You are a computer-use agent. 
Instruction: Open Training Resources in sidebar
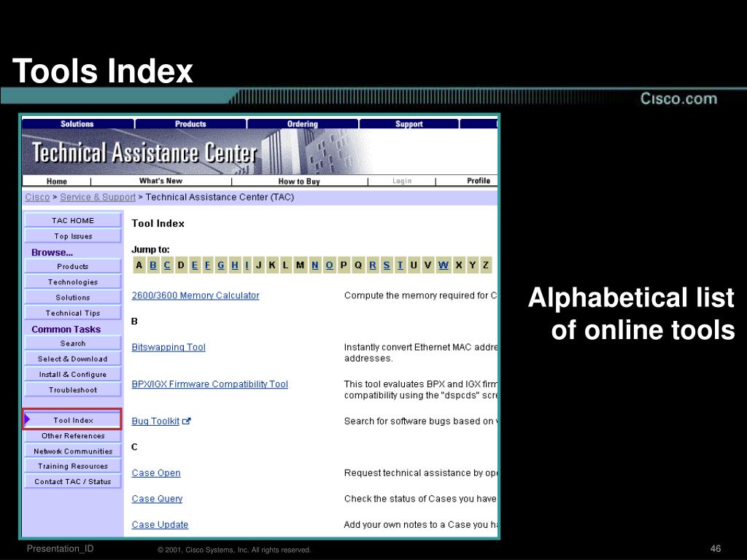point(73,466)
